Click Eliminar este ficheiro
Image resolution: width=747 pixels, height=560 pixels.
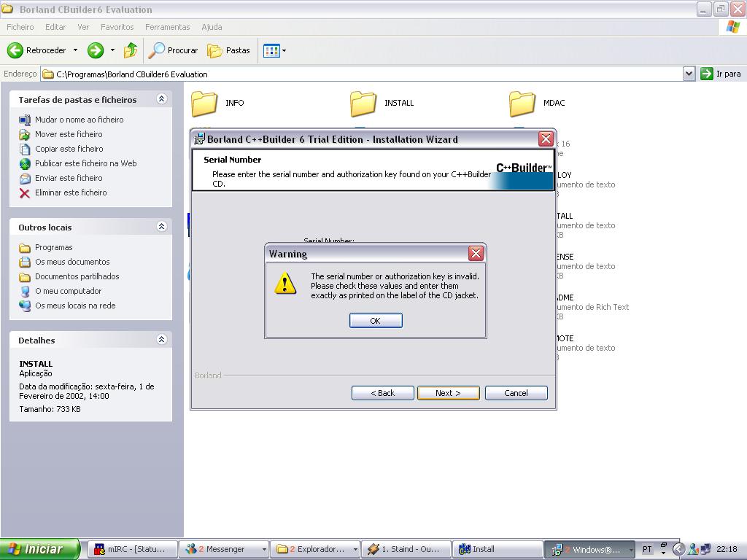point(71,192)
